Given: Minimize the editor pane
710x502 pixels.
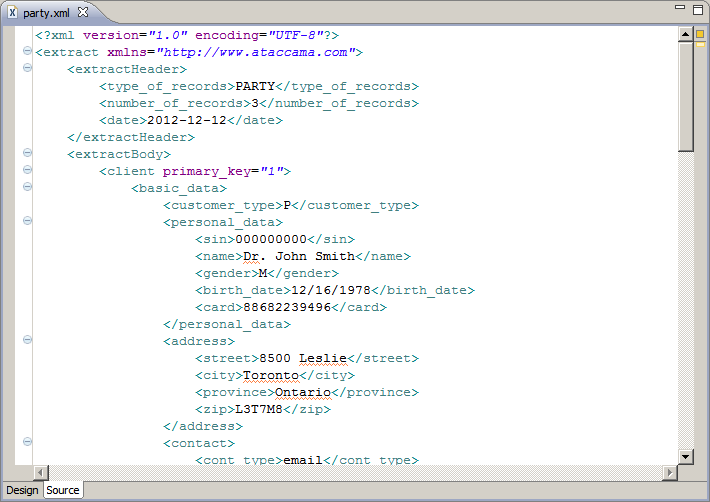Looking at the screenshot, I should click(681, 8).
